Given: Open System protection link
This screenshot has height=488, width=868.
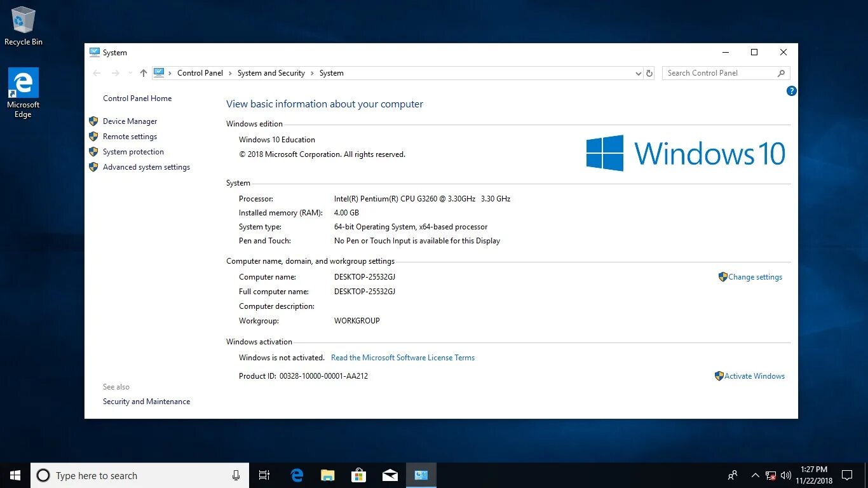Looking at the screenshot, I should click(x=133, y=152).
